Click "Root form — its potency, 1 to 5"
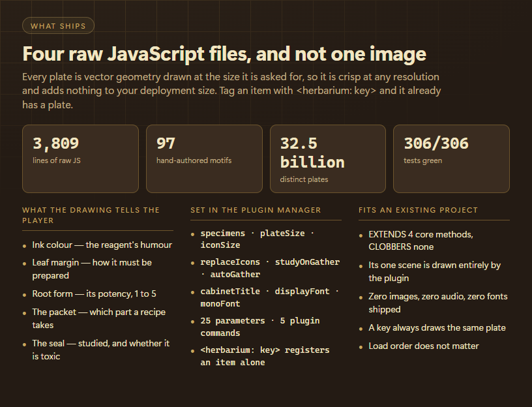Screen dimensions: 532x407 [95, 294]
